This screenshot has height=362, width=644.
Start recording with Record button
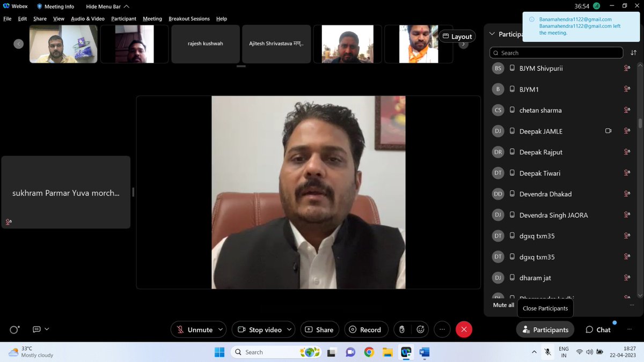365,330
